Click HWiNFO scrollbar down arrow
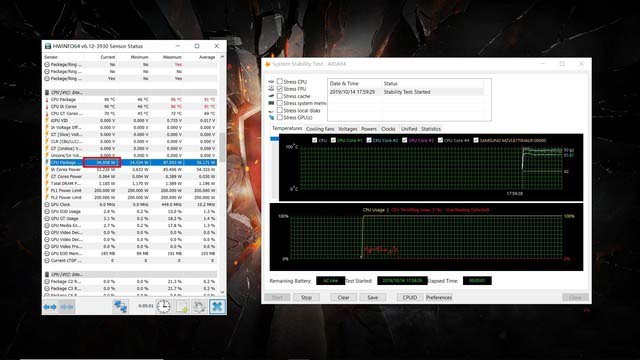The image size is (640, 360). pyautogui.click(x=222, y=292)
